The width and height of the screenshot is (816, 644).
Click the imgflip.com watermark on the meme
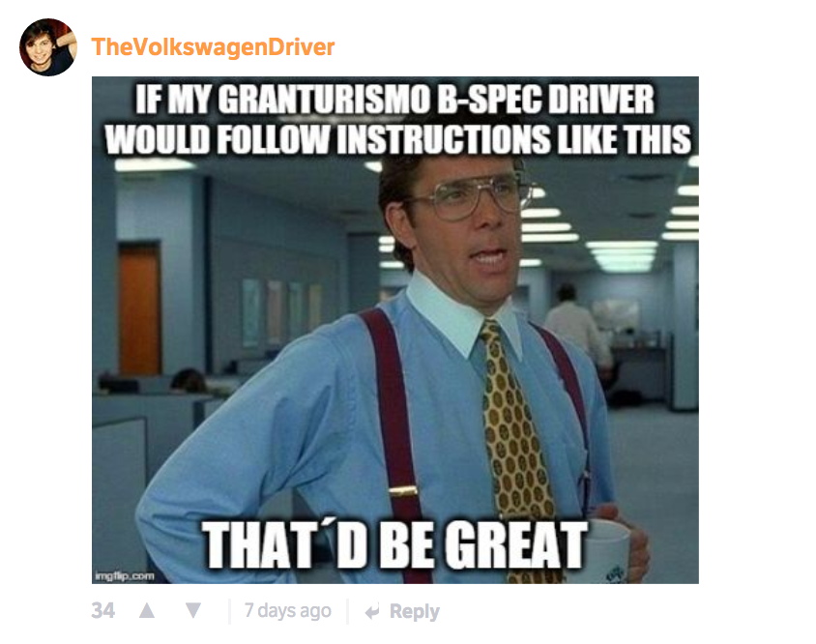pyautogui.click(x=125, y=575)
